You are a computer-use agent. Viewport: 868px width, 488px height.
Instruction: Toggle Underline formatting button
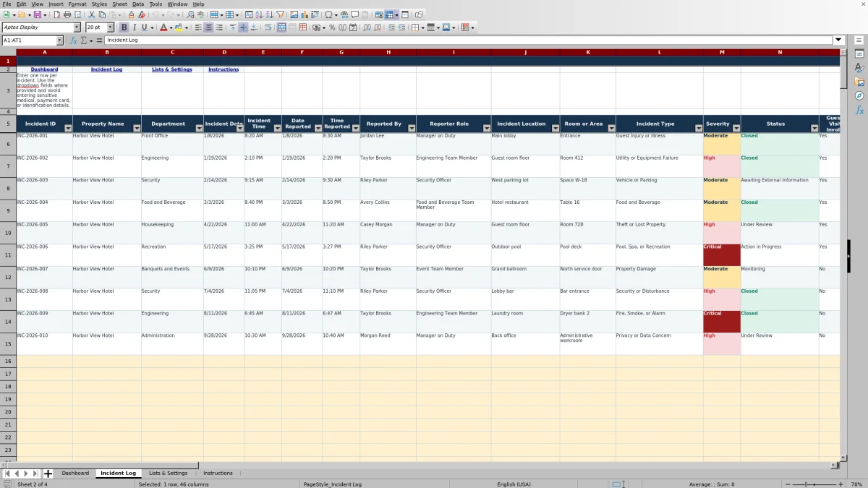(x=144, y=27)
